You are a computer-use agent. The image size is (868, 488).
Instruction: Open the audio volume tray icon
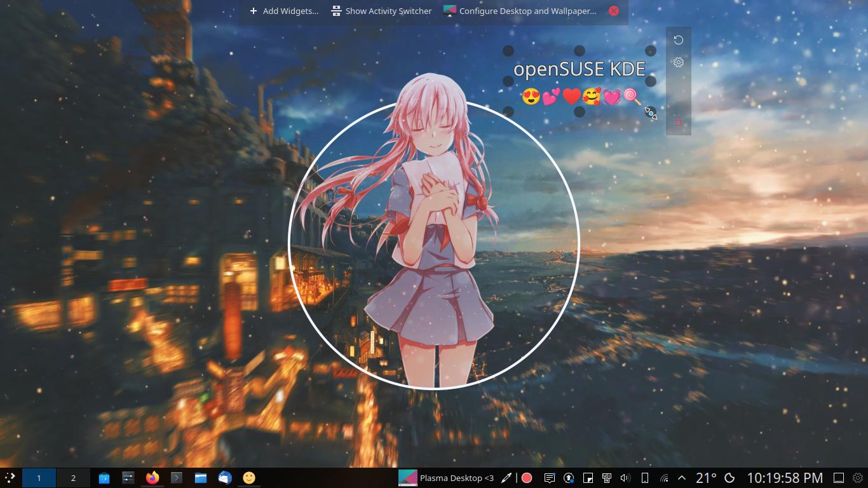click(625, 478)
